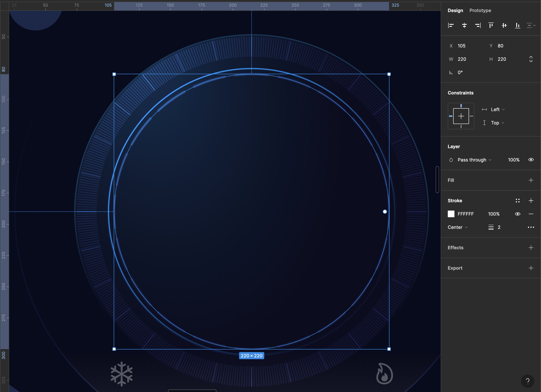
Task: Hide the layer using the opacity eye toggle
Action: (x=531, y=160)
